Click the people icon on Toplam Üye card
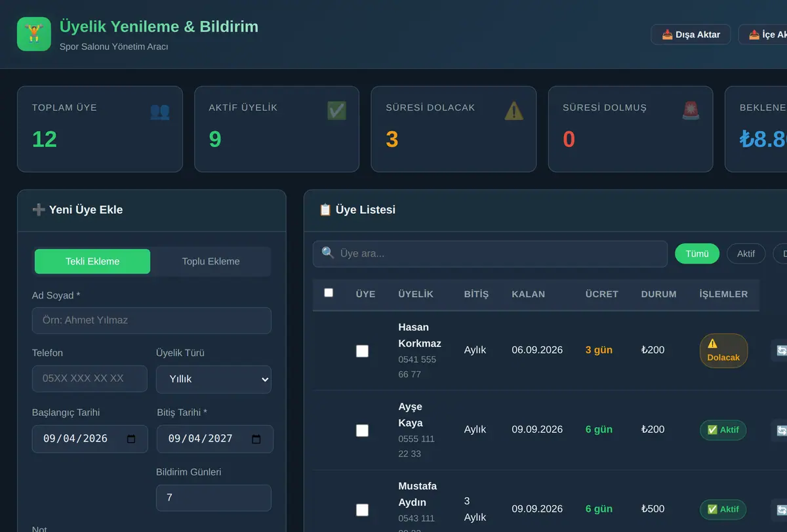The image size is (787, 532). (x=159, y=111)
